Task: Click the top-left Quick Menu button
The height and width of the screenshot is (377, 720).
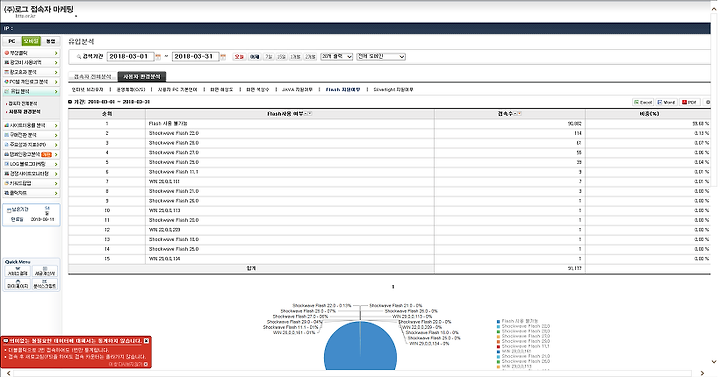Action: point(17,271)
